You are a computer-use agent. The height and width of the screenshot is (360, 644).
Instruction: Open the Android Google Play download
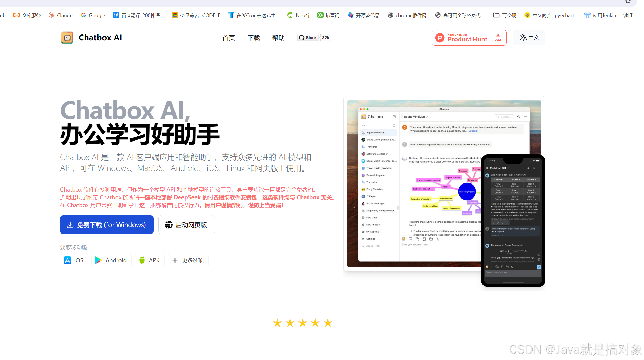111,260
